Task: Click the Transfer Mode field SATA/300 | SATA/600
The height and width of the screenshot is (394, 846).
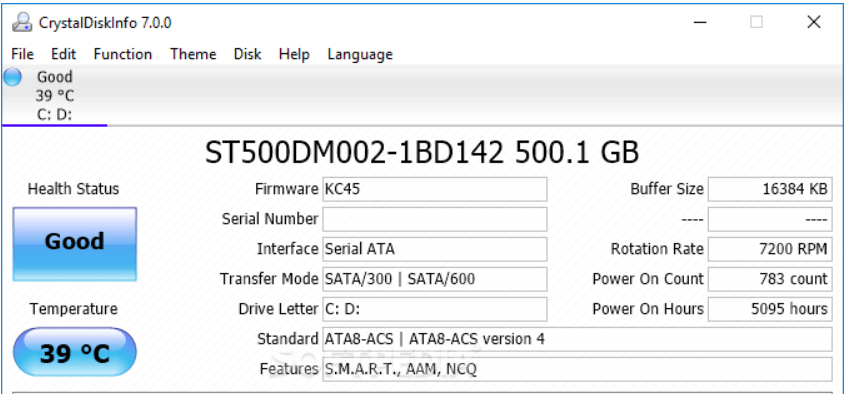Action: pyautogui.click(x=435, y=279)
